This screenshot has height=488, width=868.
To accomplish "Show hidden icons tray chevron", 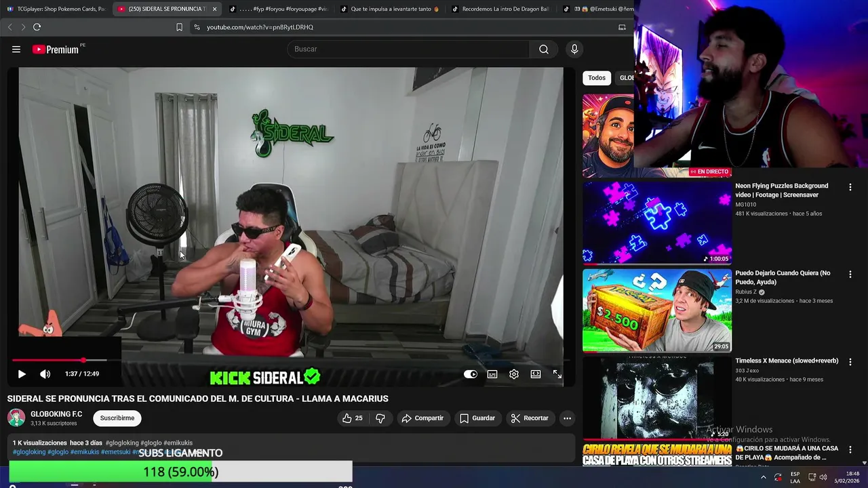I will [764, 478].
